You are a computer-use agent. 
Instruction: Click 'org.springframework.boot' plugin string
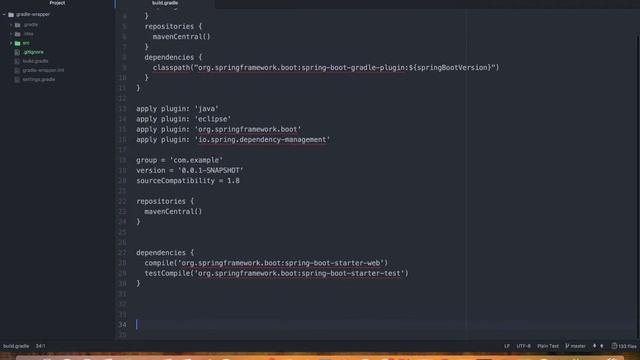click(x=247, y=129)
